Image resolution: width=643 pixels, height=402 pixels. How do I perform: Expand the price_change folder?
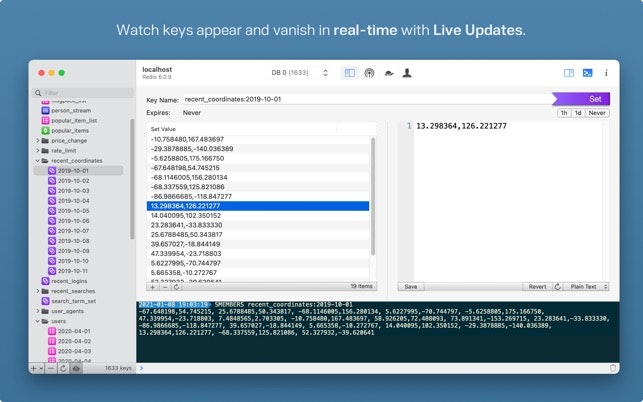coord(38,140)
